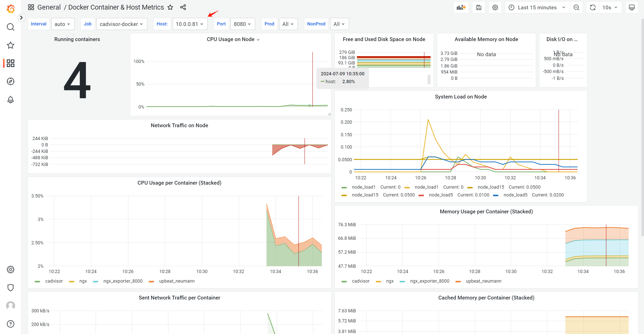This screenshot has width=644, height=334.
Task: Open the Disk I/O panel title
Action: click(562, 39)
